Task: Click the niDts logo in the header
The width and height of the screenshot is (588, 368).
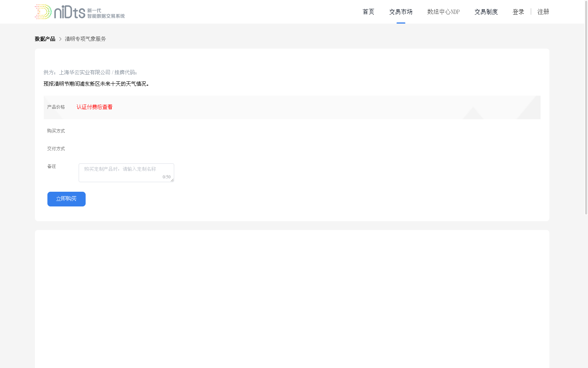Action: [80, 12]
